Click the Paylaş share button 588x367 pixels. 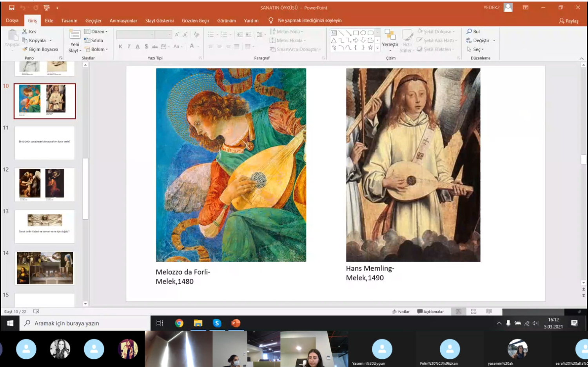tap(569, 21)
